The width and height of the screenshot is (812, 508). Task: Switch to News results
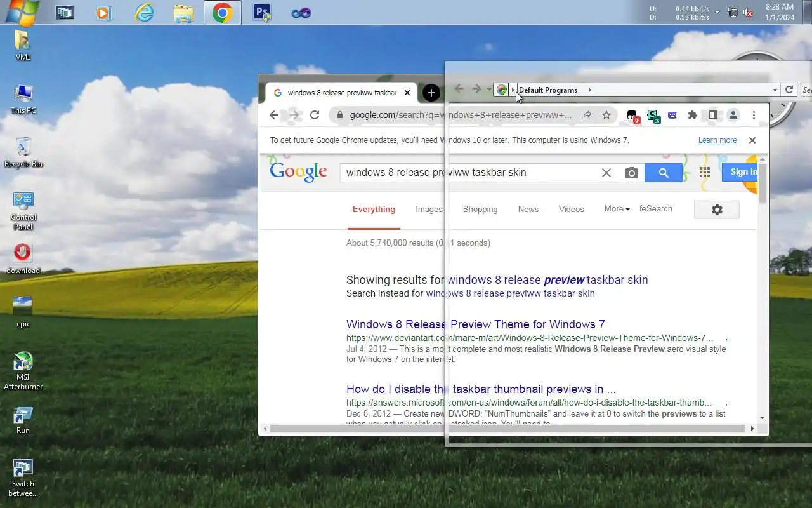click(x=528, y=210)
